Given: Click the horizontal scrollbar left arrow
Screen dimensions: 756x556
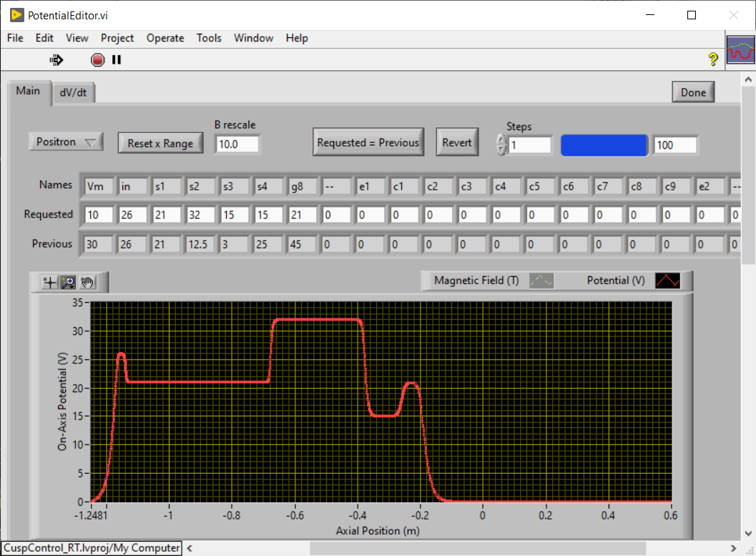Looking at the screenshot, I should (190, 548).
